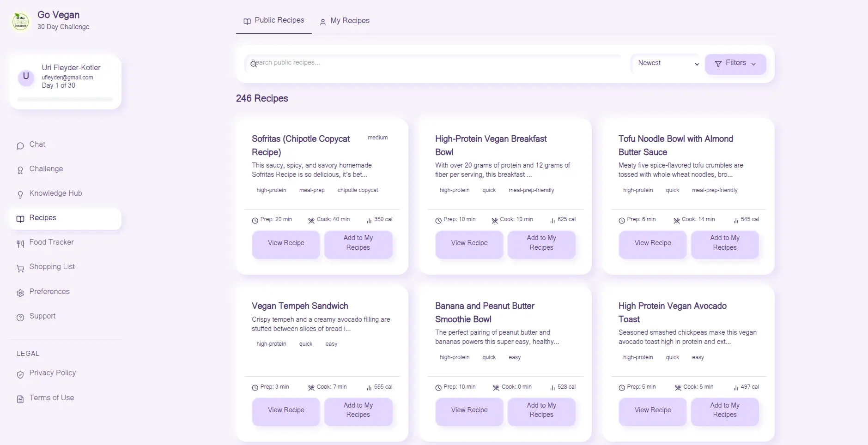
Task: Click the medium difficulty badge on Sofritas
Action: pos(377,138)
